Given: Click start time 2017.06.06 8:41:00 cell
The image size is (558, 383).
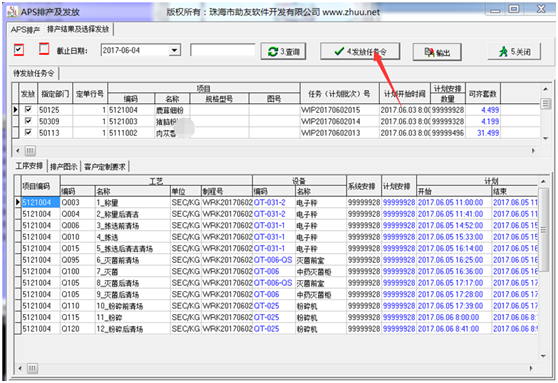Looking at the screenshot, I should point(454,329).
